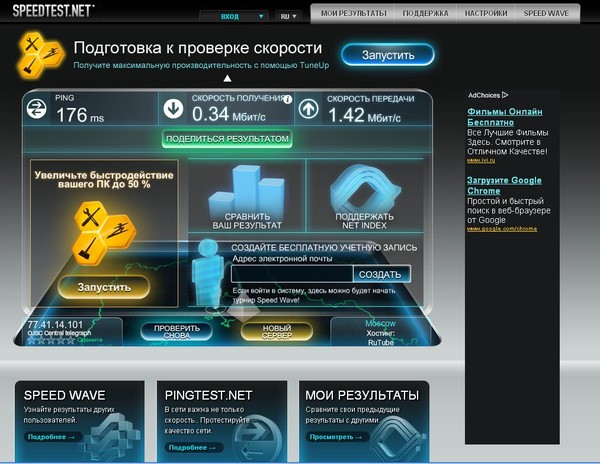Screen dimensions: 600x464
Task: Click the 0.34 Мбит/с download value
Action: point(229,114)
